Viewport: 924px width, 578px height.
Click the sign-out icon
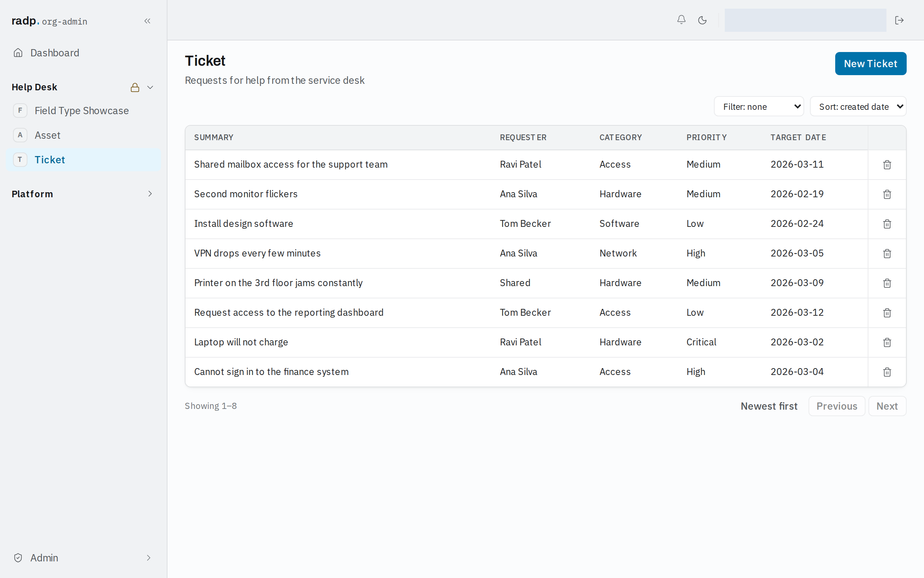(899, 20)
